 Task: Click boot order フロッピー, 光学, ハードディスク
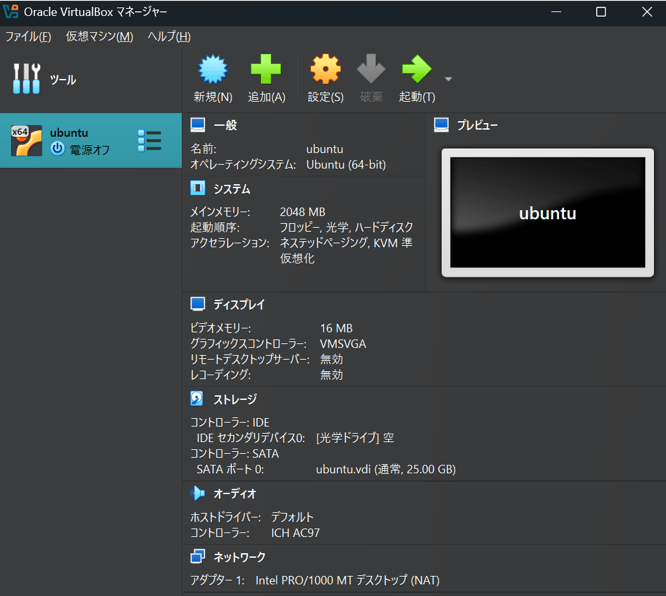click(346, 227)
